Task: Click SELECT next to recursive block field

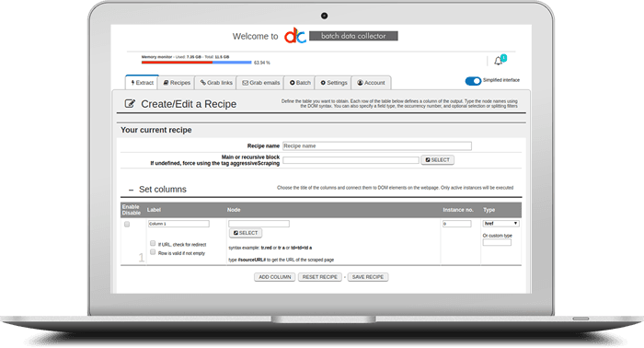Action: click(x=437, y=160)
